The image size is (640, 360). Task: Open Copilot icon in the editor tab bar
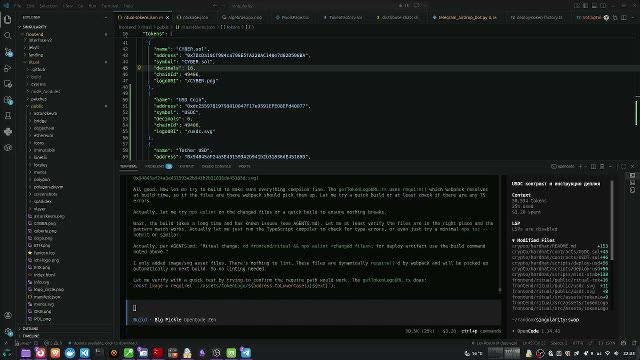pos(606,18)
